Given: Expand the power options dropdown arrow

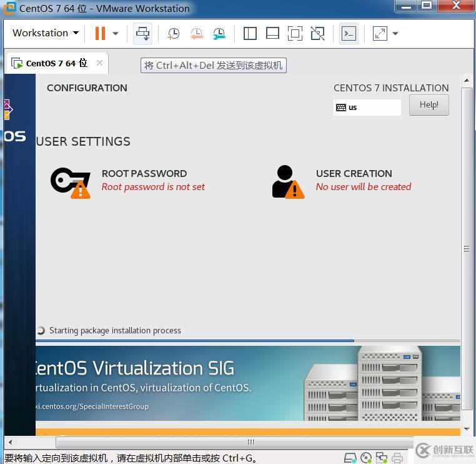Looking at the screenshot, I should click(116, 34).
